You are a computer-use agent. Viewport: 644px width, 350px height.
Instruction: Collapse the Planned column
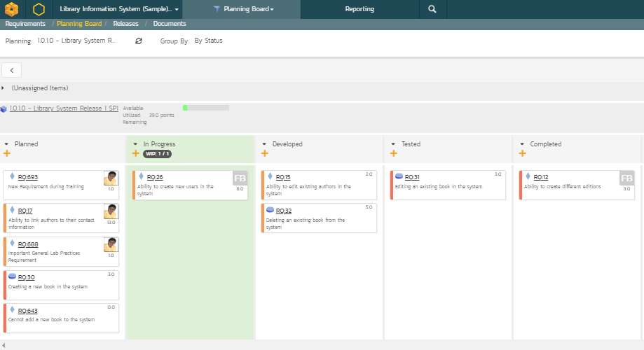click(x=6, y=144)
